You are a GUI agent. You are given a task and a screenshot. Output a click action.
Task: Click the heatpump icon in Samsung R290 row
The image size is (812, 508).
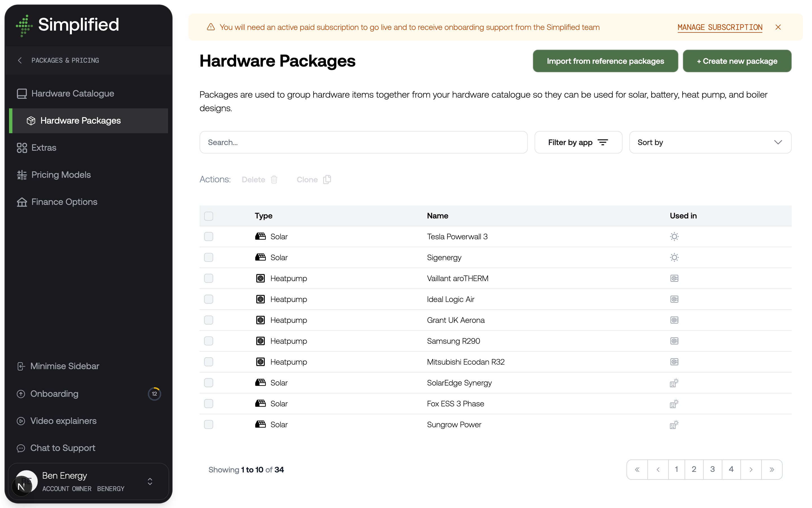261,341
